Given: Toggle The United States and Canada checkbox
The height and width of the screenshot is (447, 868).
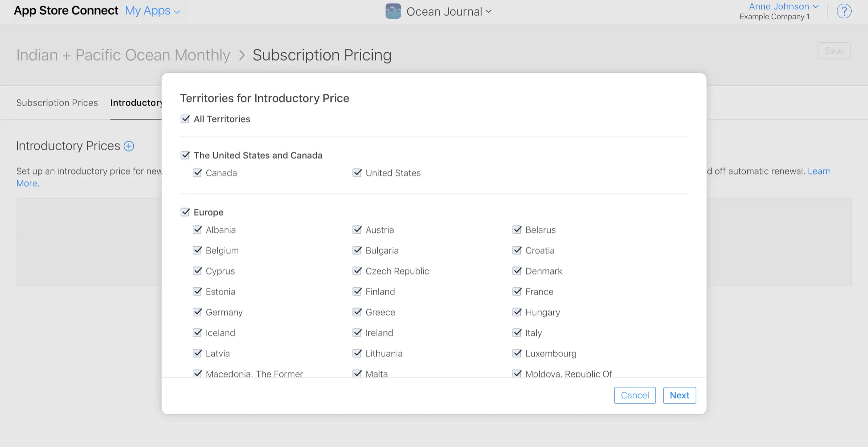Looking at the screenshot, I should [x=185, y=155].
